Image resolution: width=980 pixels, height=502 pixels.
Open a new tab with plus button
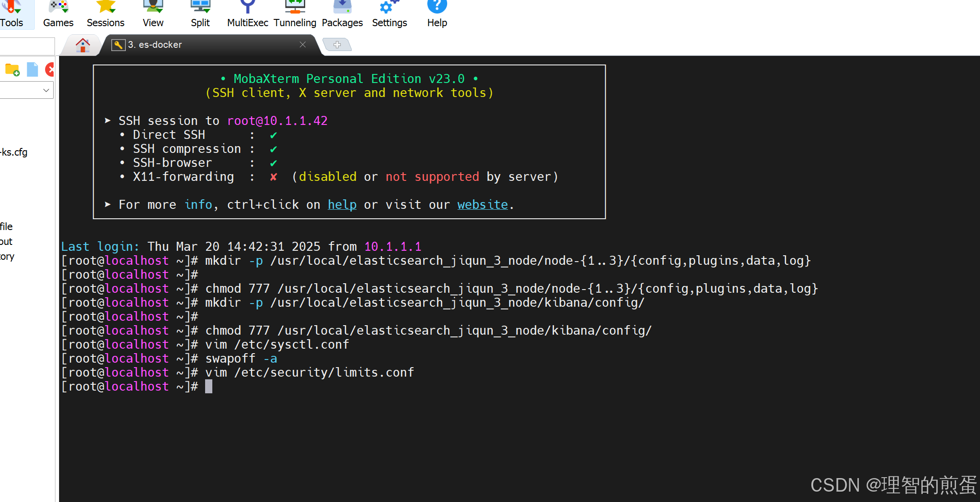point(337,45)
